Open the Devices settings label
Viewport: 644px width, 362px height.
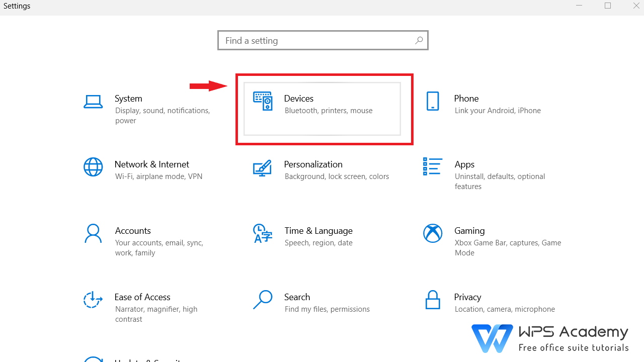[299, 99]
